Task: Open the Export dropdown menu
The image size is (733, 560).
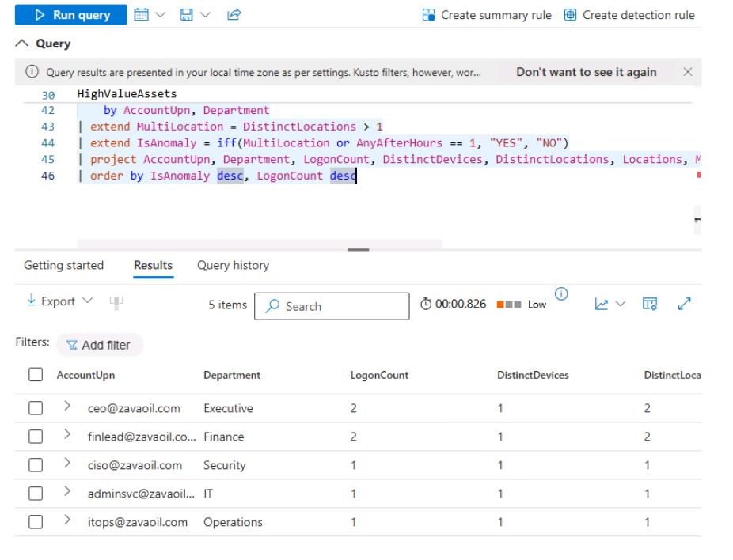Action: click(x=48, y=301)
